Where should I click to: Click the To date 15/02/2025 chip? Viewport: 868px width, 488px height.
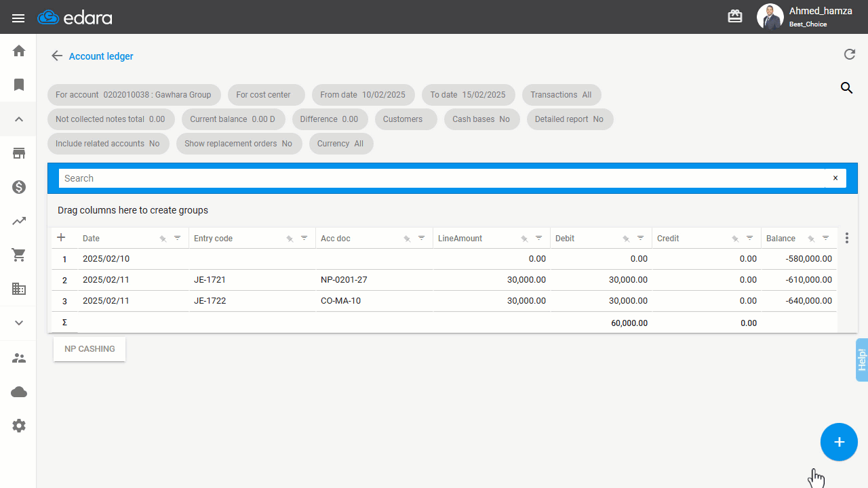pyautogui.click(x=468, y=95)
